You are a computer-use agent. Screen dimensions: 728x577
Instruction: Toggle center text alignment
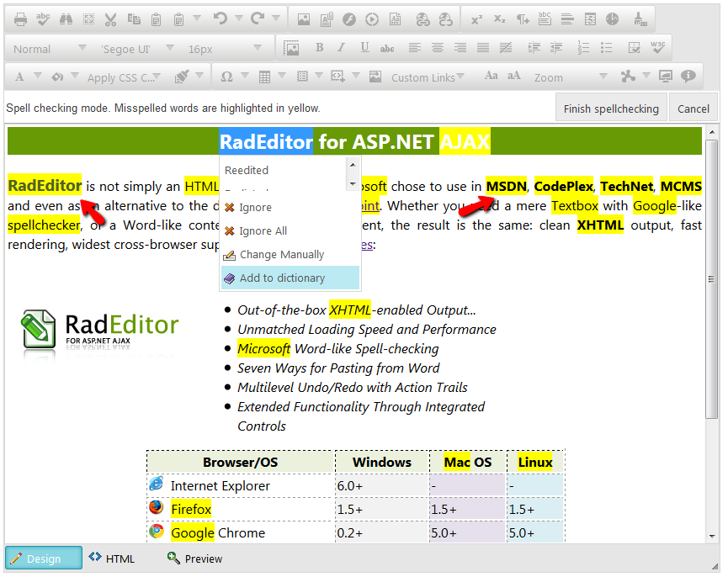[438, 47]
